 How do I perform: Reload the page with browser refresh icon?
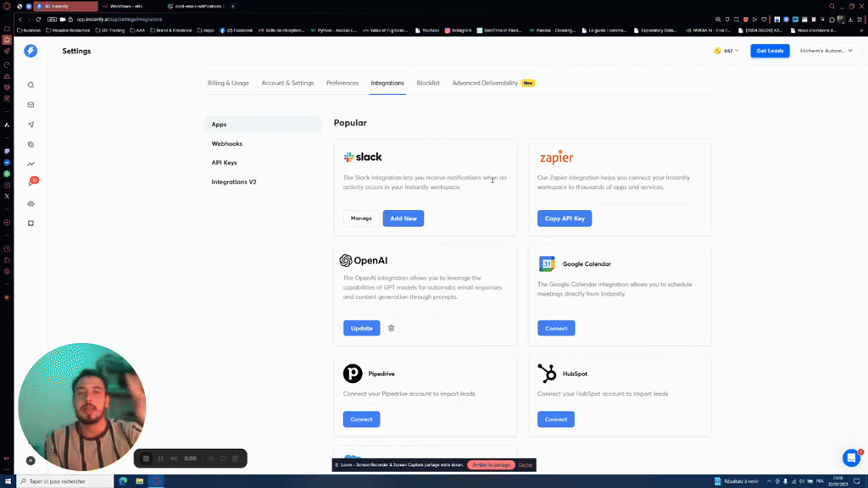[38, 19]
